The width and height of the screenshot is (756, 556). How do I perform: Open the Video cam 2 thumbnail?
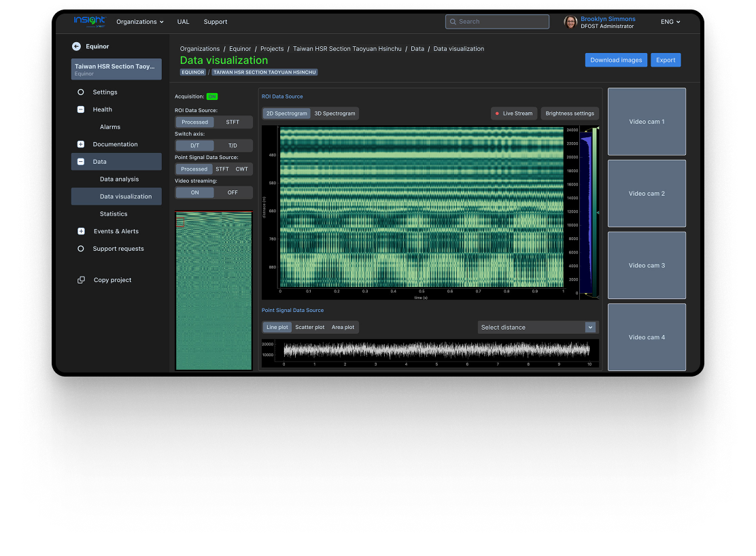point(647,194)
